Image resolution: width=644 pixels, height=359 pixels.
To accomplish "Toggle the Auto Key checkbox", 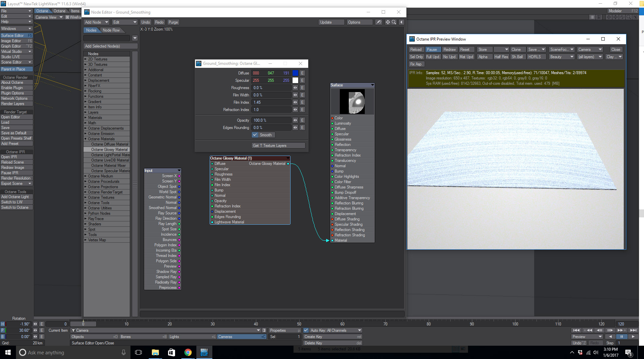I will (x=306, y=330).
